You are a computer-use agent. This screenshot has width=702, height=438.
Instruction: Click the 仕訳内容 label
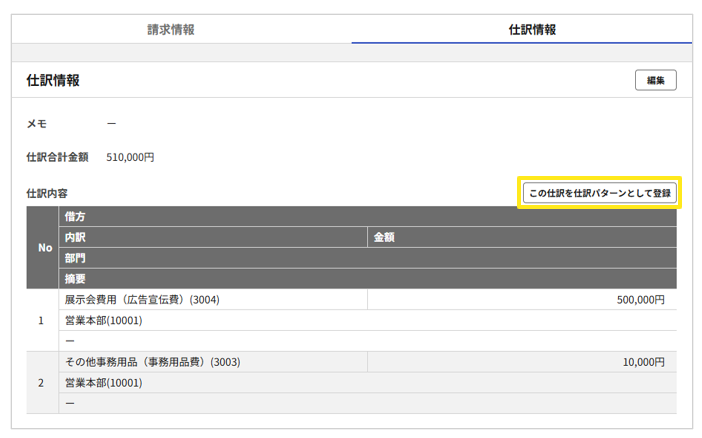pyautogui.click(x=47, y=193)
